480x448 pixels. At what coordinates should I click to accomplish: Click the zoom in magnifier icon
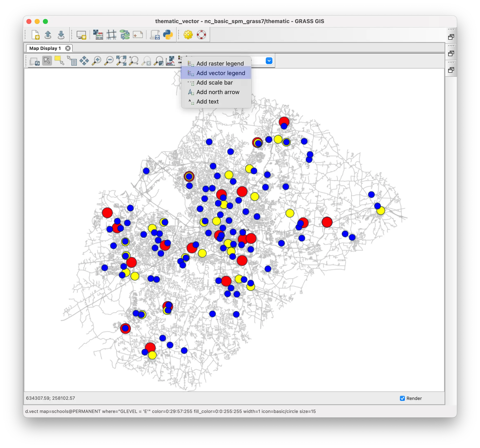(97, 61)
